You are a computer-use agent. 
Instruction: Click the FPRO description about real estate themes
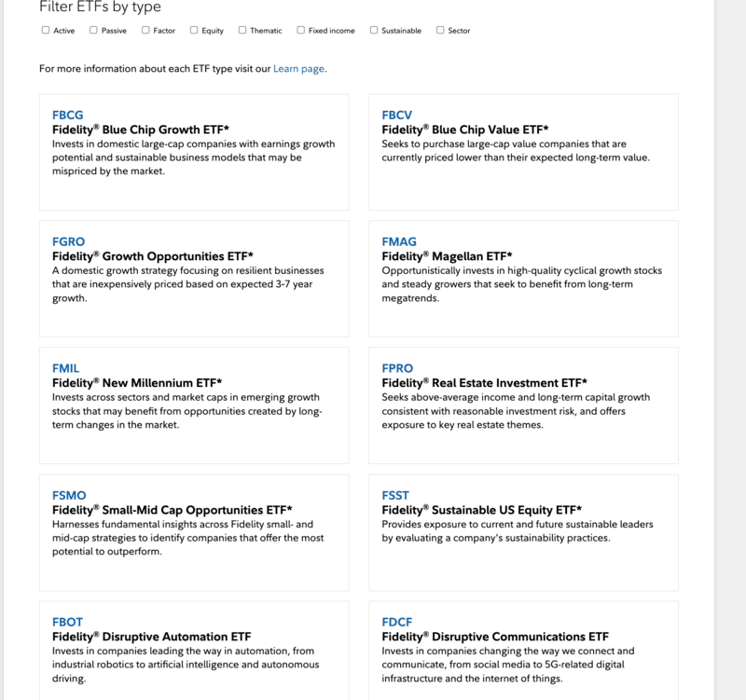[516, 411]
